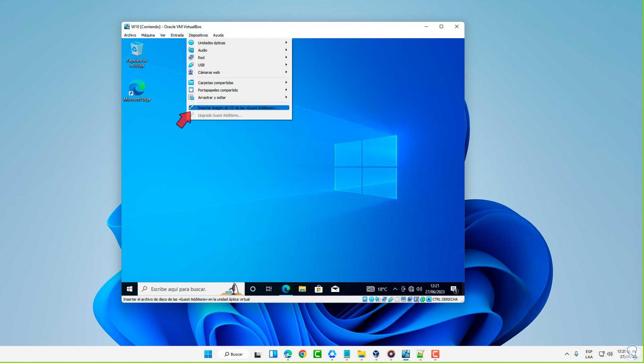The image size is (644, 363).
Task: Click the W10 [Corriendo] window title
Action: point(166,27)
